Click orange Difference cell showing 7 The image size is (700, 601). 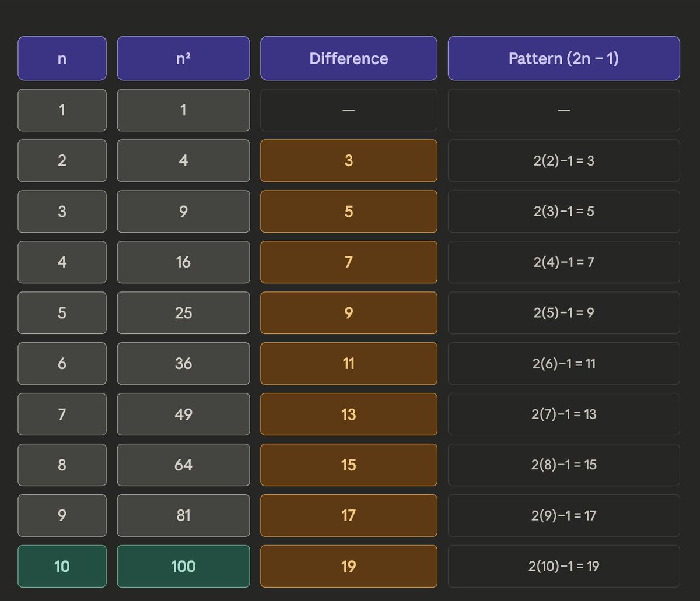coord(349,262)
